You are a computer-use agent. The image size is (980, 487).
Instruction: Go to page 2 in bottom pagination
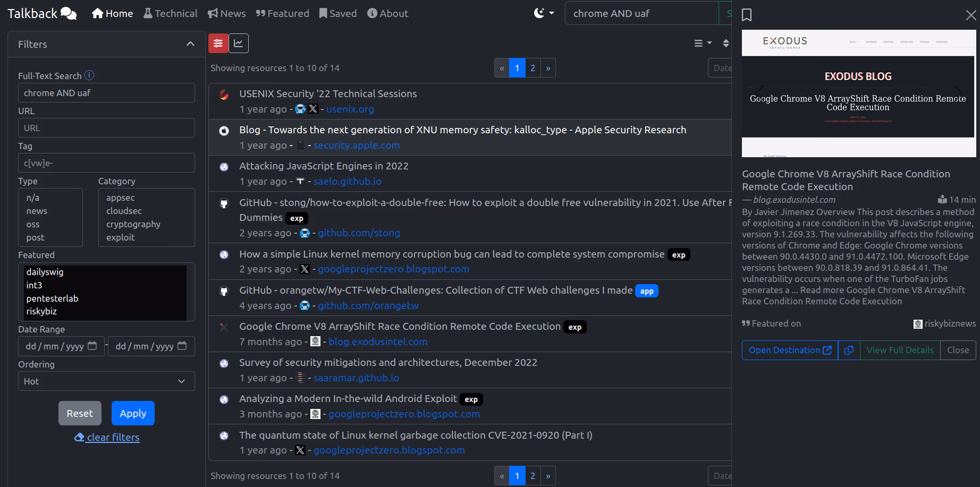533,476
